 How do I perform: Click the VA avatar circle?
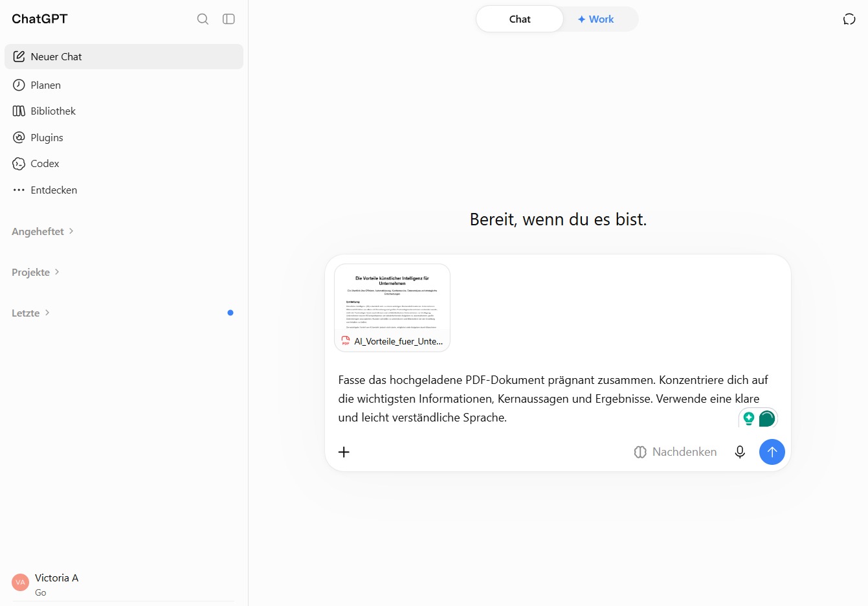(x=20, y=582)
